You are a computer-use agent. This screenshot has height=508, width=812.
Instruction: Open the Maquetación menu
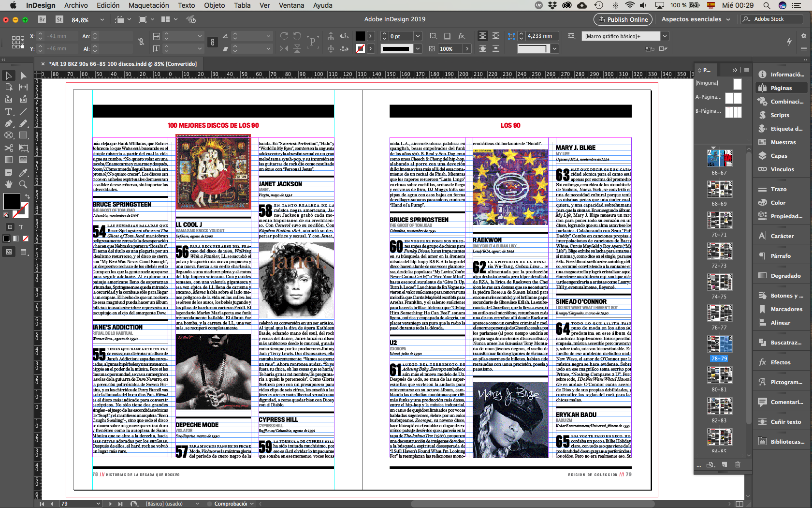(148, 5)
